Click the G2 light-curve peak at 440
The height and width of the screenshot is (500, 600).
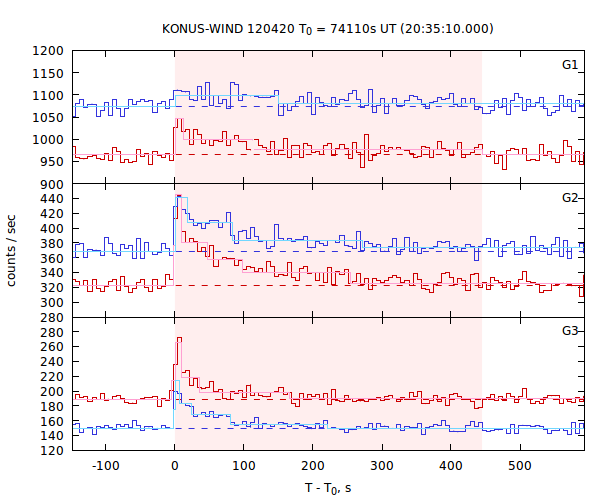click(178, 195)
